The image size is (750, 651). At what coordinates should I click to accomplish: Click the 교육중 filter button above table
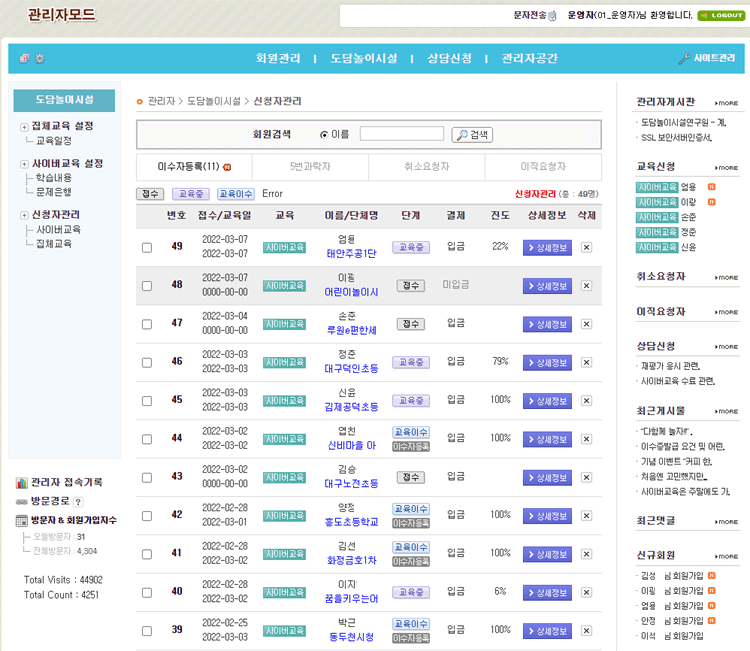click(x=191, y=194)
